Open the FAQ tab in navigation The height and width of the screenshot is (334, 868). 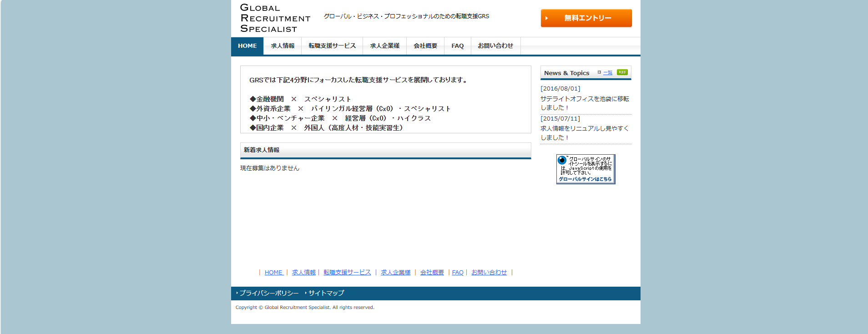[x=457, y=46]
